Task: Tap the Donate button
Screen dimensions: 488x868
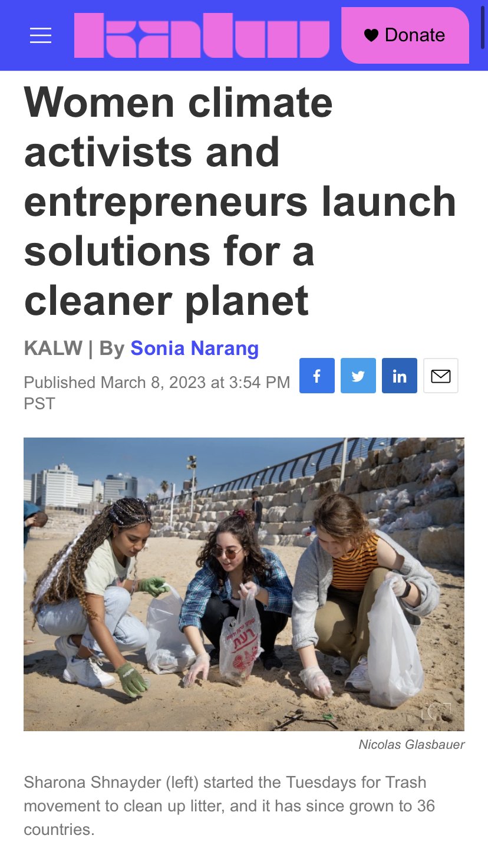Action: pyautogui.click(x=405, y=35)
